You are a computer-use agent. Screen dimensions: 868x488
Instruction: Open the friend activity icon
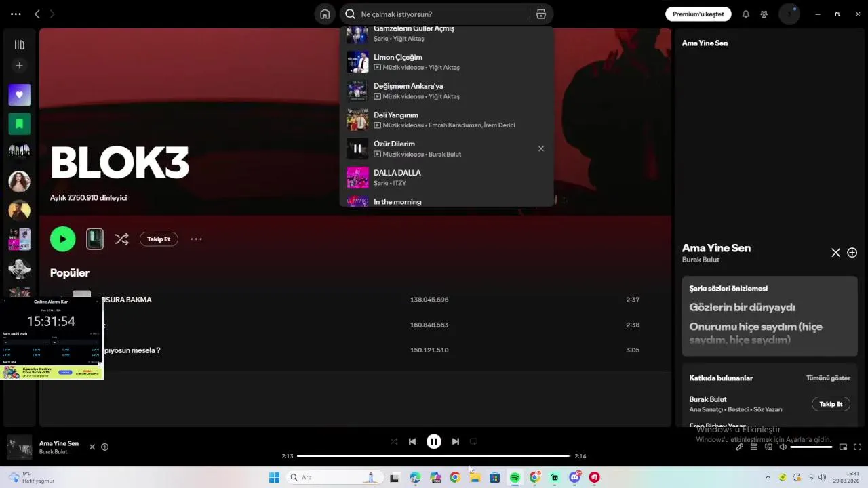764,14
